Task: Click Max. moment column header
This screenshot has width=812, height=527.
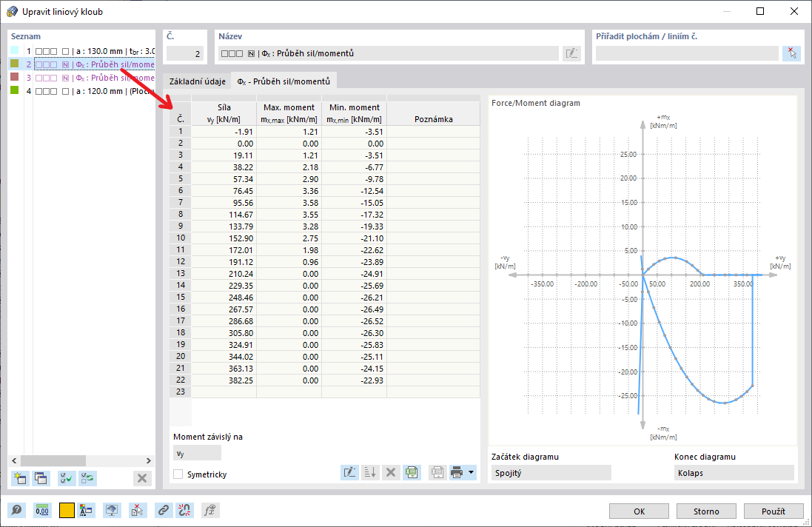Action: coord(289,113)
